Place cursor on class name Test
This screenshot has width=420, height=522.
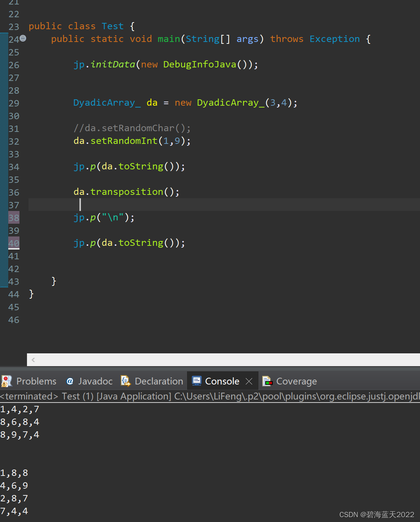[112, 26]
